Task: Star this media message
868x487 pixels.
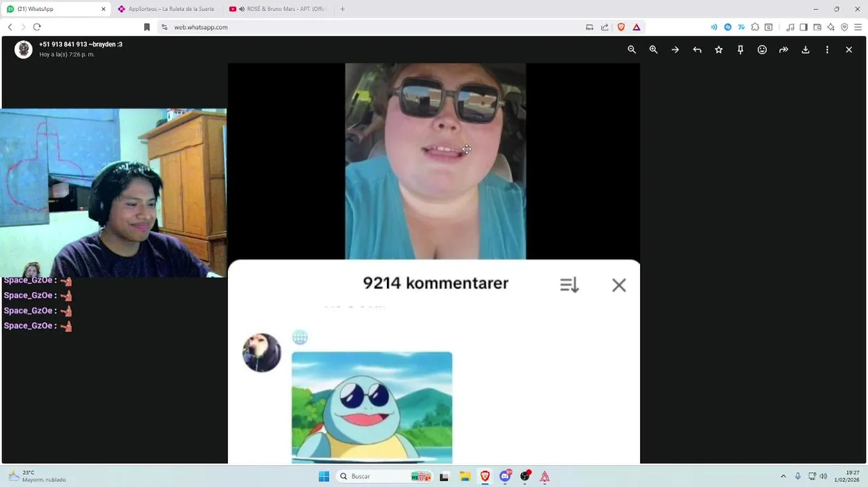Action: click(718, 49)
